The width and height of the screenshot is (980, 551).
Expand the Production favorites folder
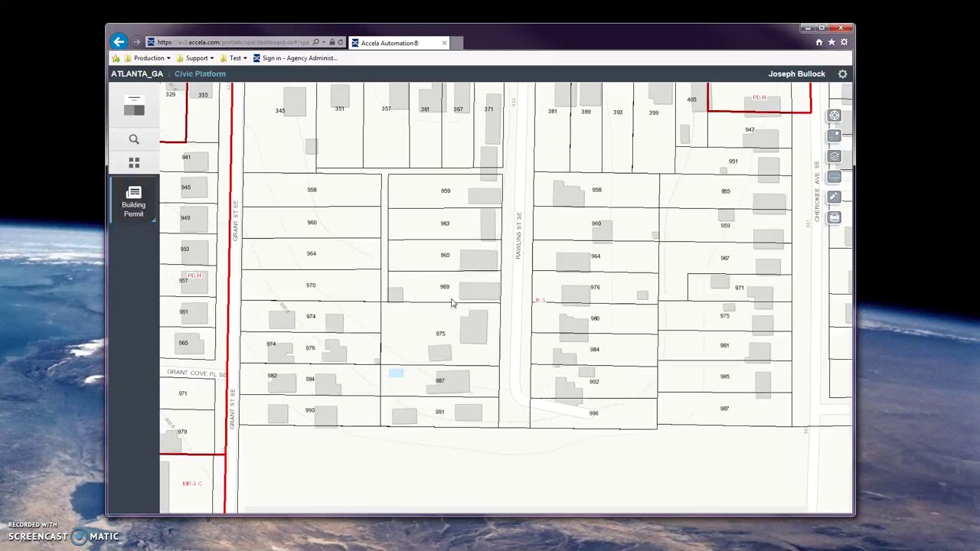[147, 58]
